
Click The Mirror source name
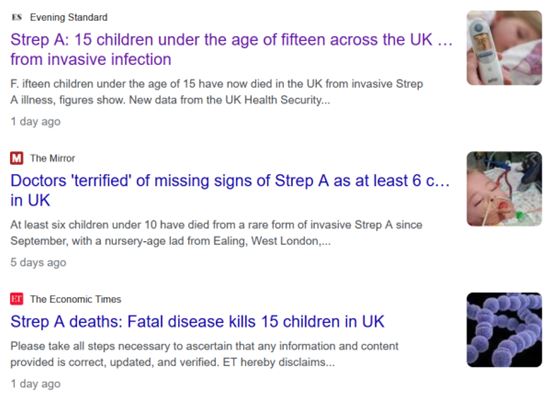point(53,158)
